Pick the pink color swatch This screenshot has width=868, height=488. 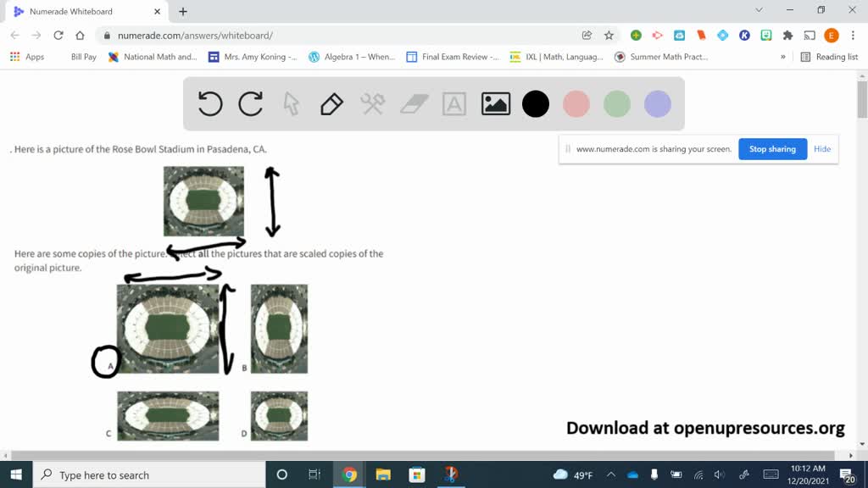pyautogui.click(x=576, y=104)
